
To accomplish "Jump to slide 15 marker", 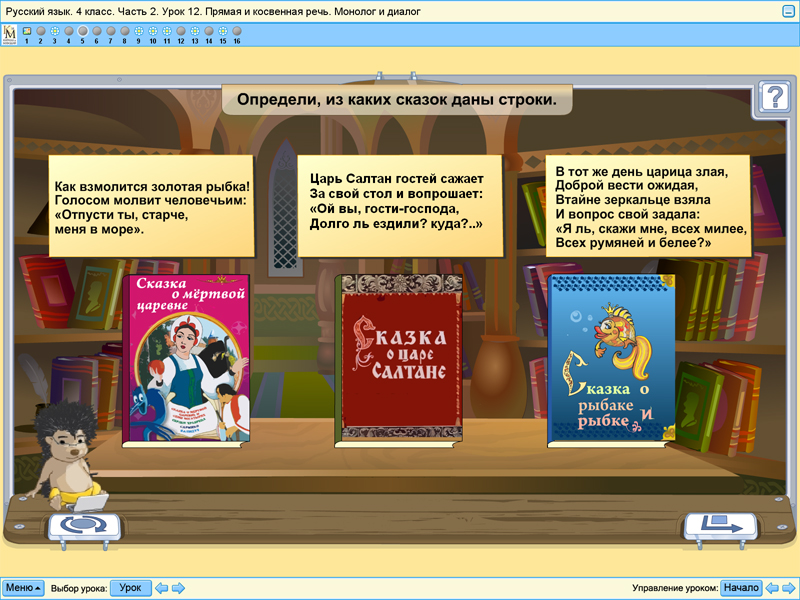I will click(x=223, y=31).
